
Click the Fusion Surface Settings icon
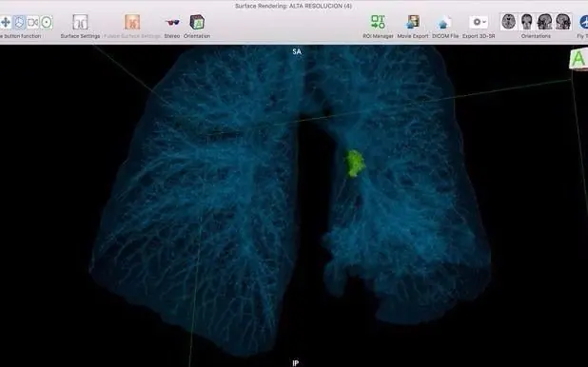tap(132, 22)
